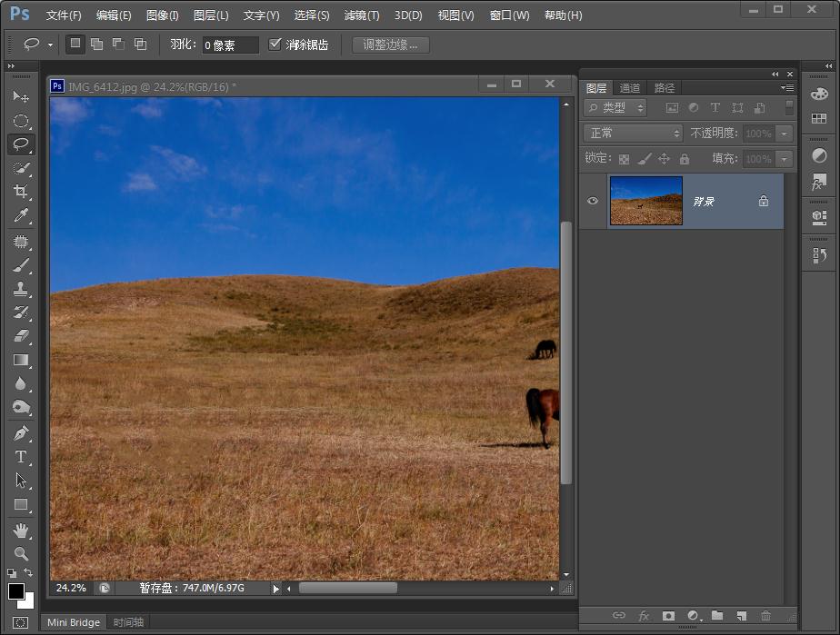
Task: Click the 调整边缘... button
Action: pos(391,45)
